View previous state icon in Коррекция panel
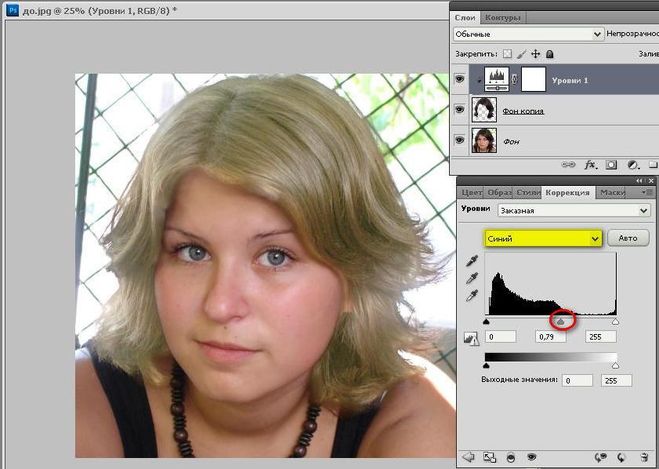659x469 pixels. [x=601, y=457]
